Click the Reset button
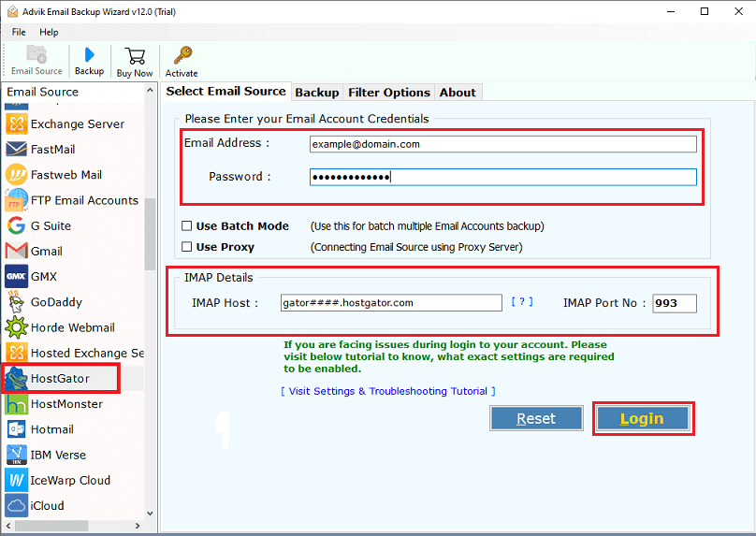The height and width of the screenshot is (536, 756). pyautogui.click(x=536, y=418)
